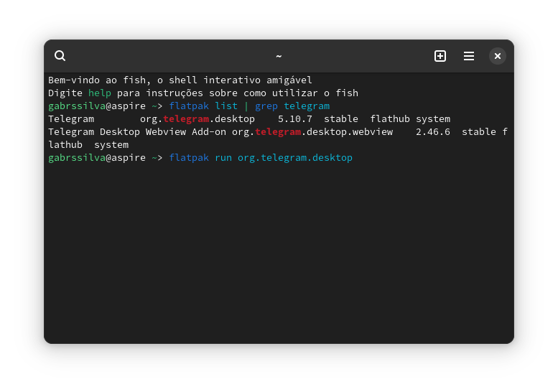
Task: Click the version number 2.46.6
Action: click(433, 131)
